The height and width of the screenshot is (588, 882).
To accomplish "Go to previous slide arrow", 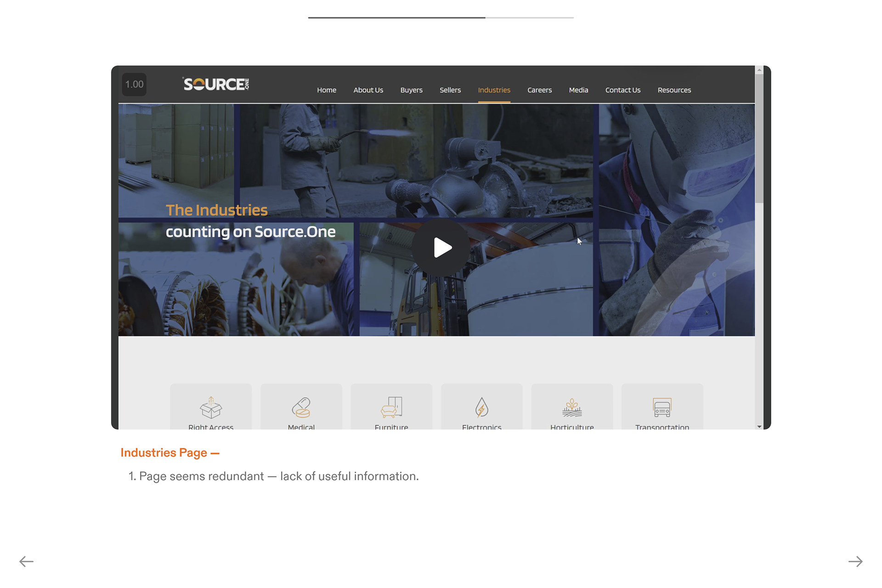I will (x=27, y=561).
